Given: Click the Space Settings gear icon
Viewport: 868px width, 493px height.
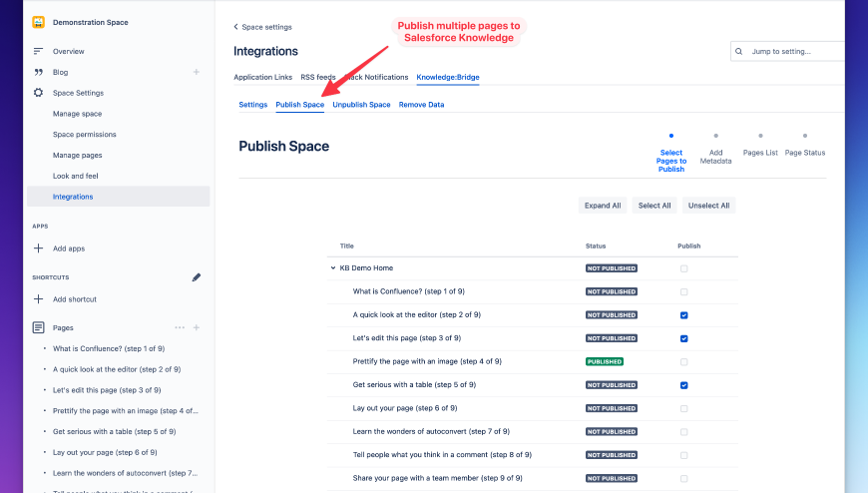Looking at the screenshot, I should (x=38, y=93).
